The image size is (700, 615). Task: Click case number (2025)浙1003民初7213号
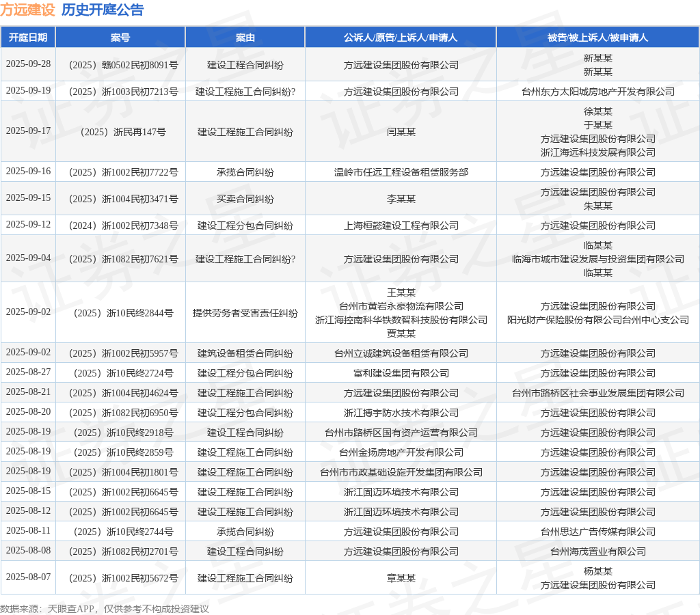[x=123, y=92]
